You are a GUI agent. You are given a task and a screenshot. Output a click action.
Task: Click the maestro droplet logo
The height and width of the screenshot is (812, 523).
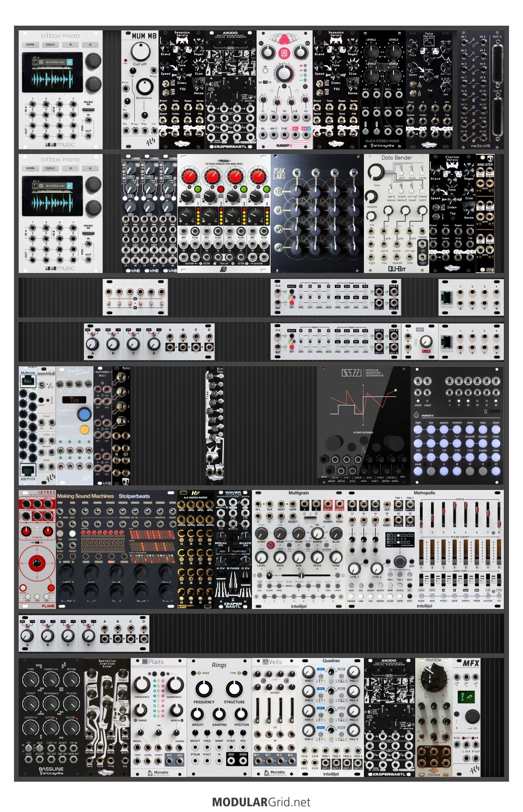[x=417, y=414]
